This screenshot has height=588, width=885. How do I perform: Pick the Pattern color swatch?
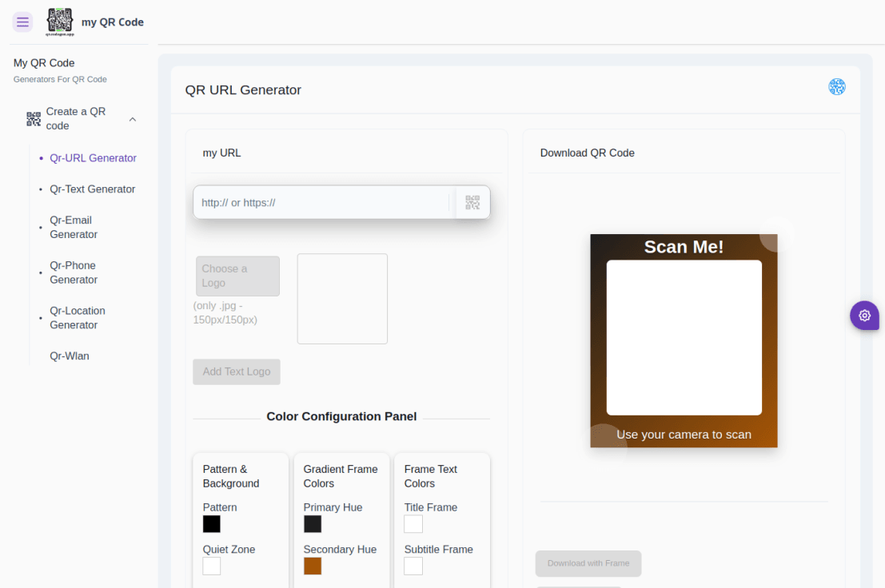click(212, 524)
